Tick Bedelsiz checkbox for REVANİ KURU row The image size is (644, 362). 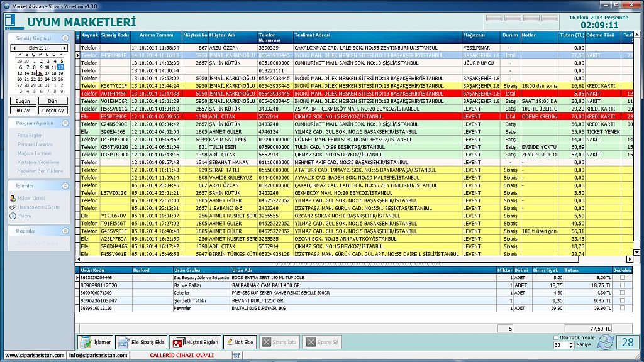622,300
